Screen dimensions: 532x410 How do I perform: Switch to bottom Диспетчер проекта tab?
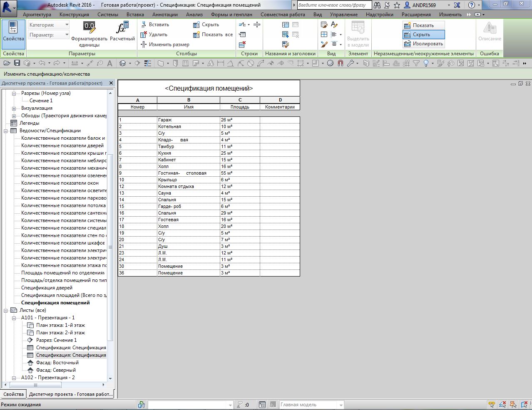(71, 394)
